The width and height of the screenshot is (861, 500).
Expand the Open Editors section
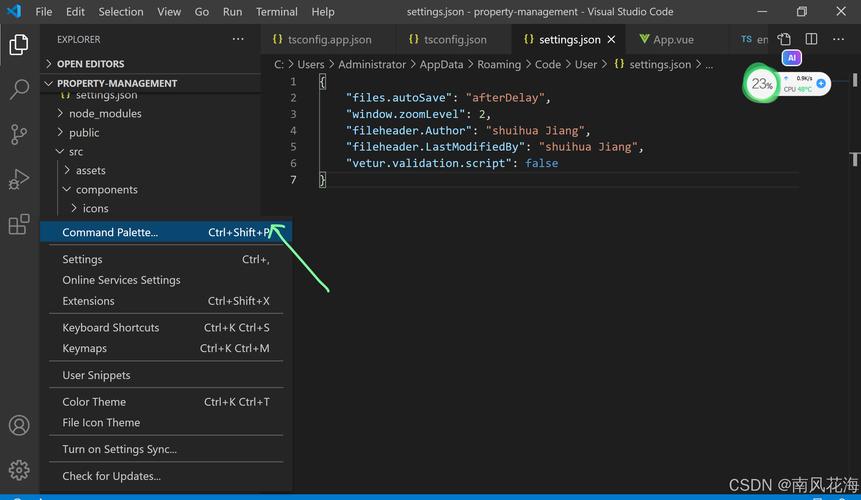pyautogui.click(x=150, y=64)
